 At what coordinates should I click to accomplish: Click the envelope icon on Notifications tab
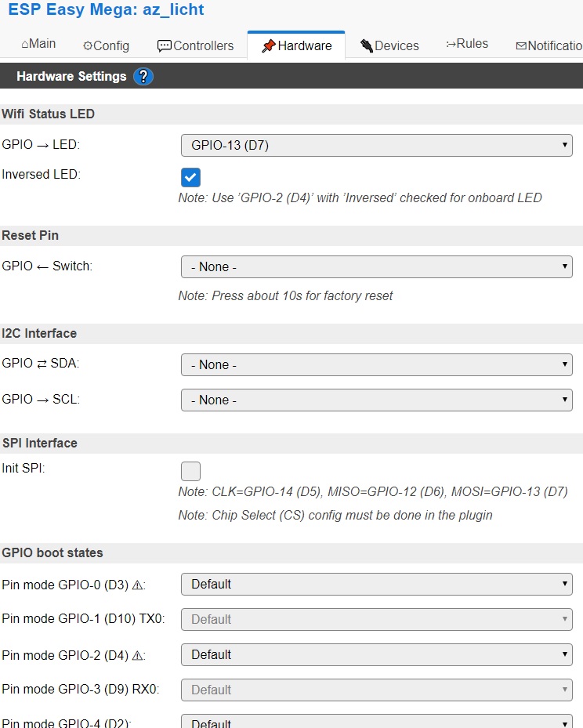coord(520,46)
